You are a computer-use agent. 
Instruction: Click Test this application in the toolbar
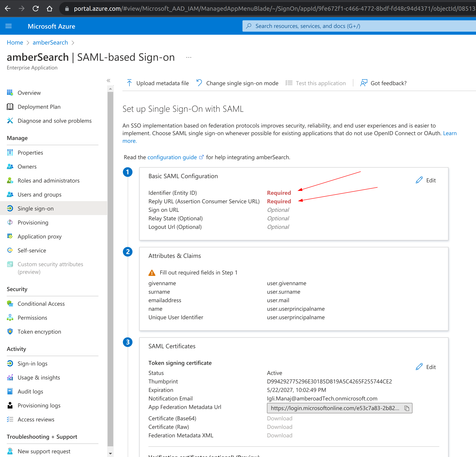tap(315, 83)
